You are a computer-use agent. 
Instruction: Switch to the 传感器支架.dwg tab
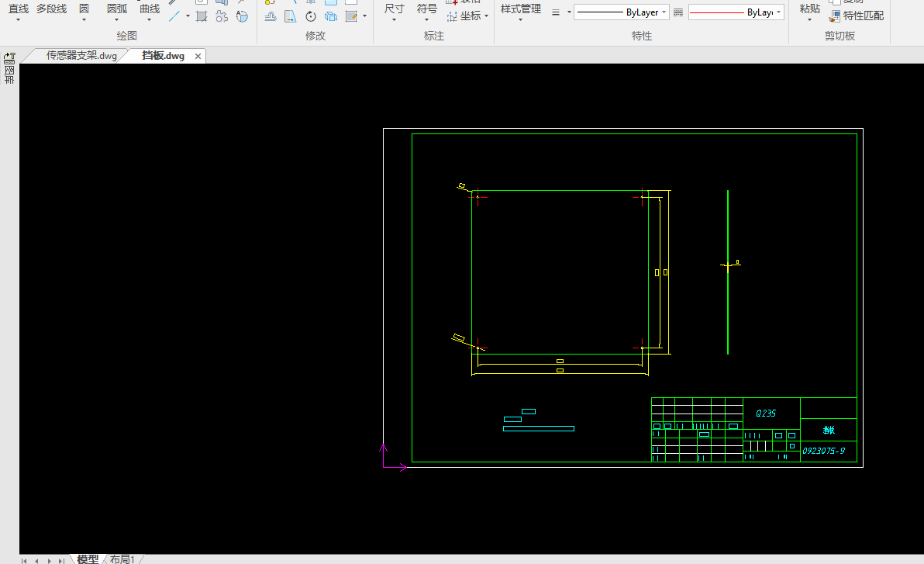click(81, 55)
